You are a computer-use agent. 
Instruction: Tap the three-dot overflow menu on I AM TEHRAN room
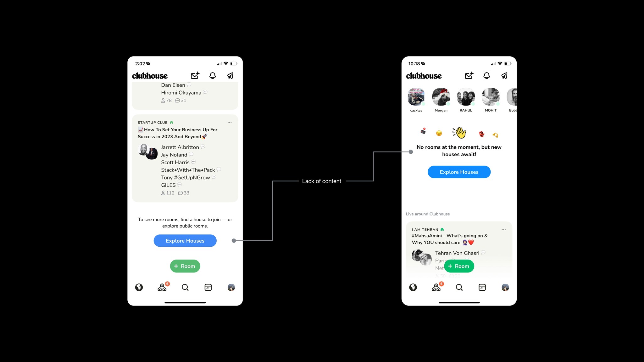[504, 229]
